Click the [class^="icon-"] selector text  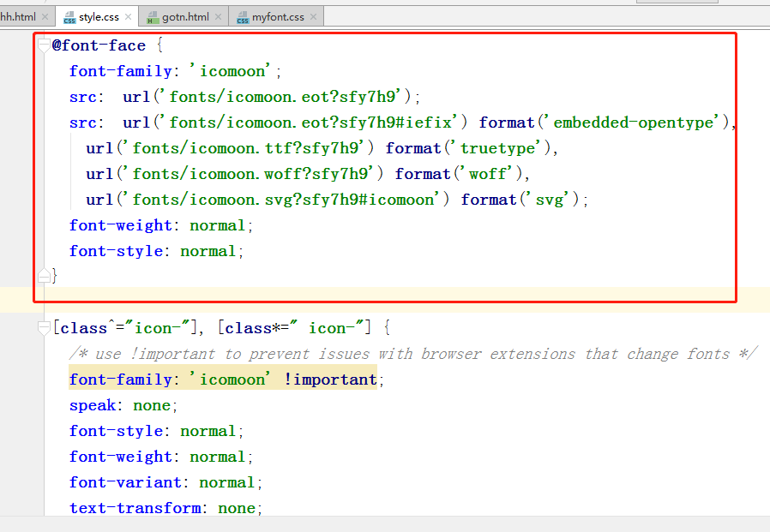click(124, 328)
